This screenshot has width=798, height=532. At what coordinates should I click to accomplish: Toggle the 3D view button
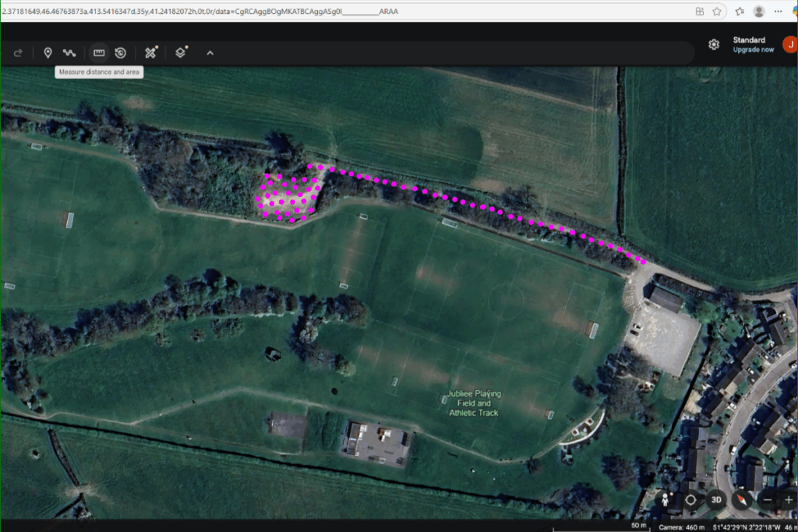pos(716,500)
